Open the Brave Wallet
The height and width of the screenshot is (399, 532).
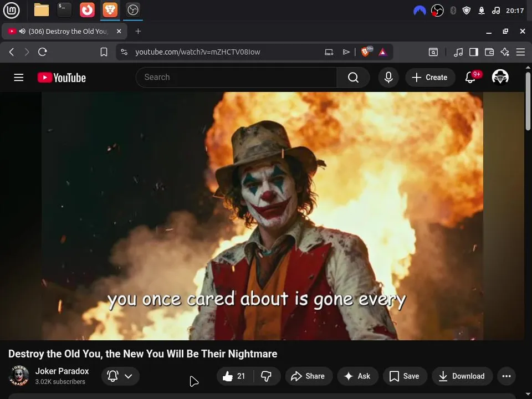click(489, 52)
